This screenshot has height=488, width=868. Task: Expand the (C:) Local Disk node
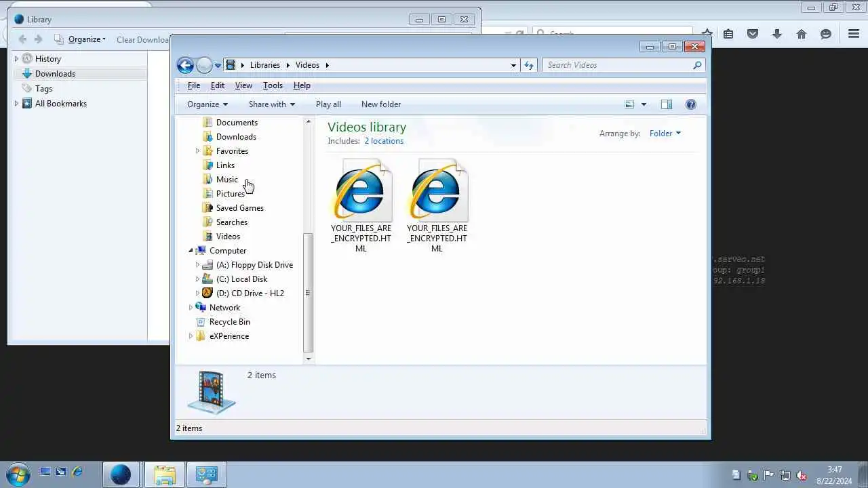[x=197, y=279]
